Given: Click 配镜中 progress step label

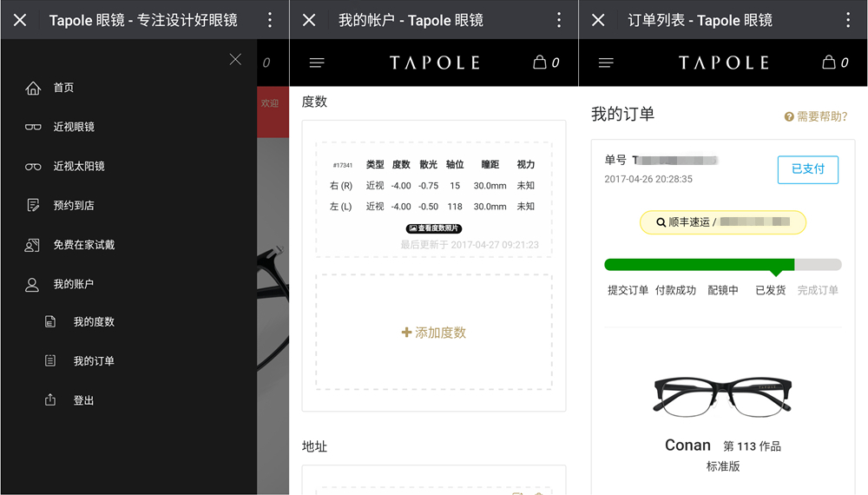Looking at the screenshot, I should [723, 290].
